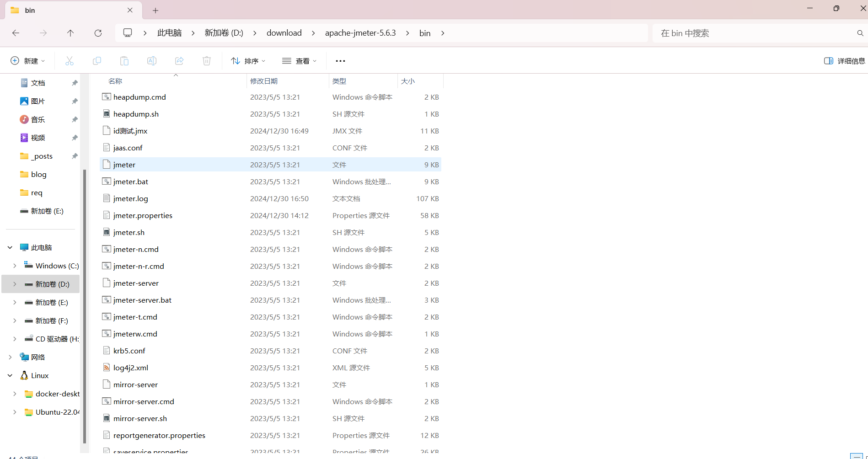Refresh the bin folder view

(98, 33)
